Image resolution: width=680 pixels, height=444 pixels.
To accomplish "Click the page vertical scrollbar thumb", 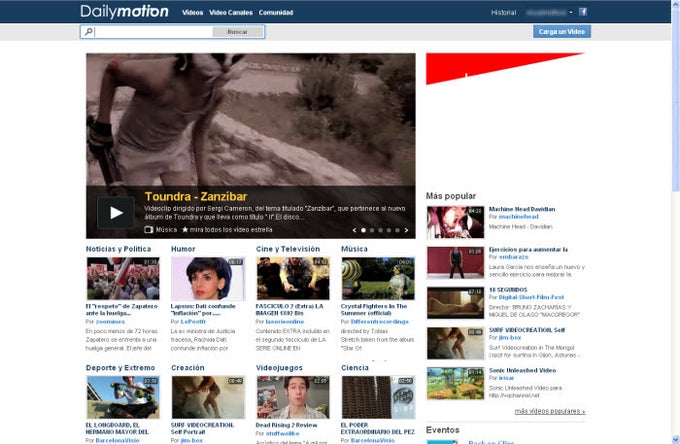I will point(675,100).
